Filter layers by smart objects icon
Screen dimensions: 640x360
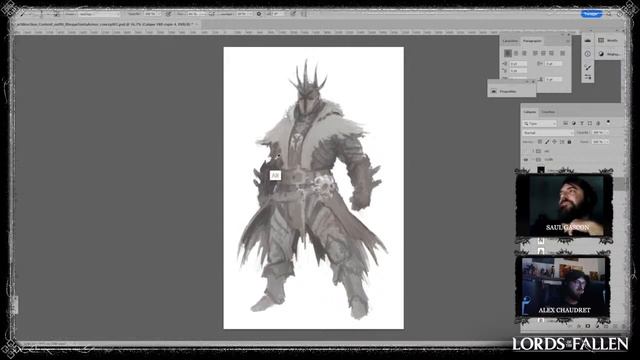pyautogui.click(x=598, y=123)
